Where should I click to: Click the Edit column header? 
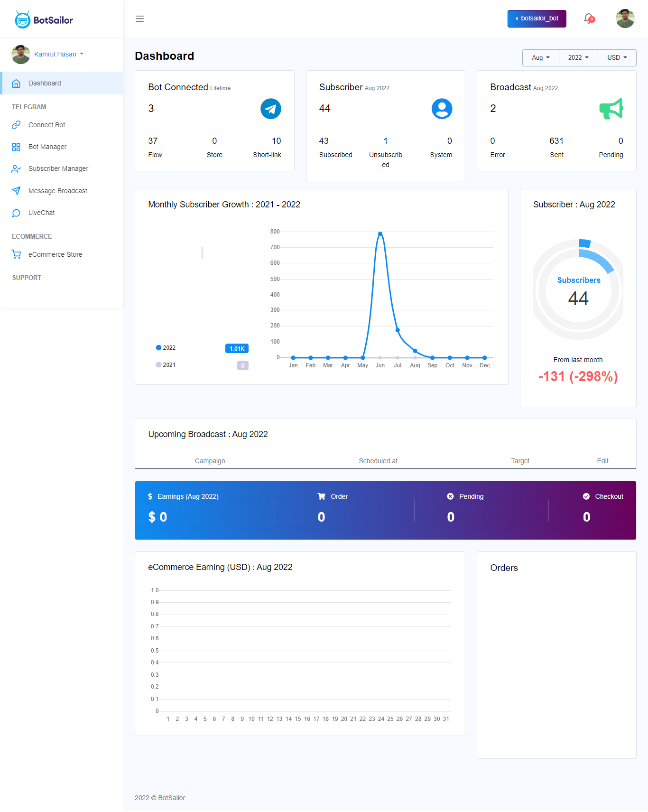tap(602, 461)
